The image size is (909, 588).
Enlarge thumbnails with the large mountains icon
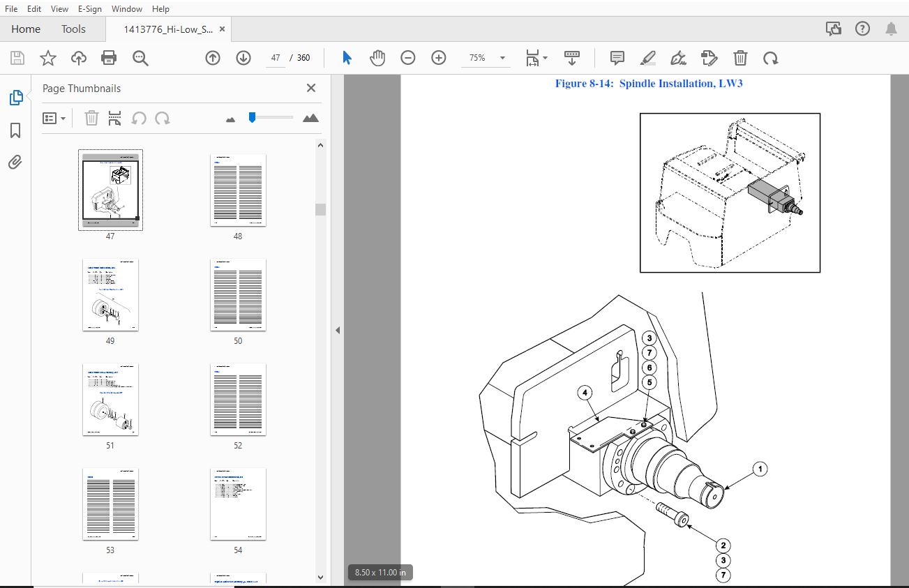click(311, 118)
